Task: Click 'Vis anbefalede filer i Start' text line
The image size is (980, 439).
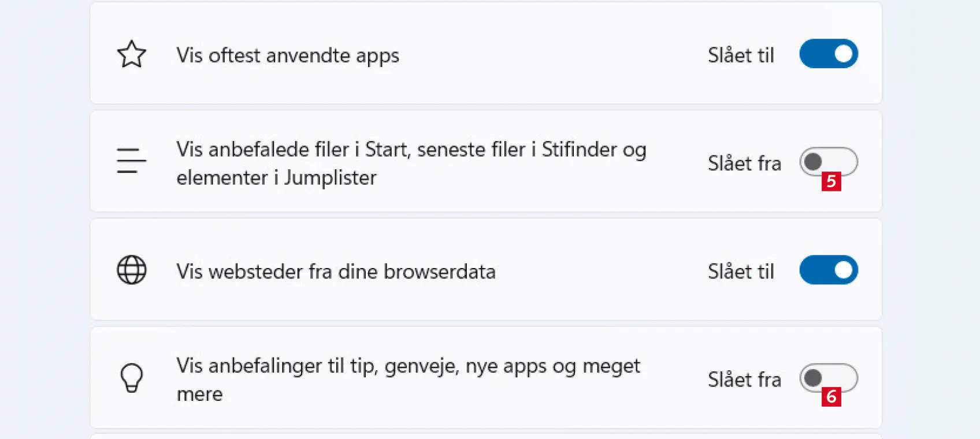Action: pos(411,150)
